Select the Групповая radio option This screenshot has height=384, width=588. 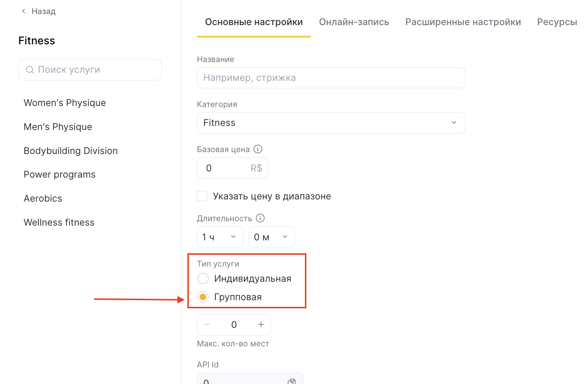(x=203, y=297)
